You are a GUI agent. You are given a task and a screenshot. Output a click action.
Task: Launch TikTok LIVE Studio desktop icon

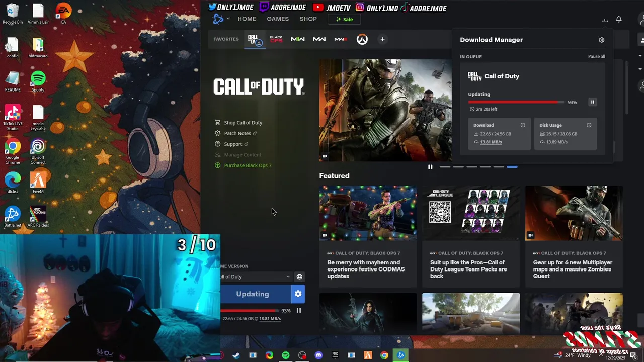13,118
